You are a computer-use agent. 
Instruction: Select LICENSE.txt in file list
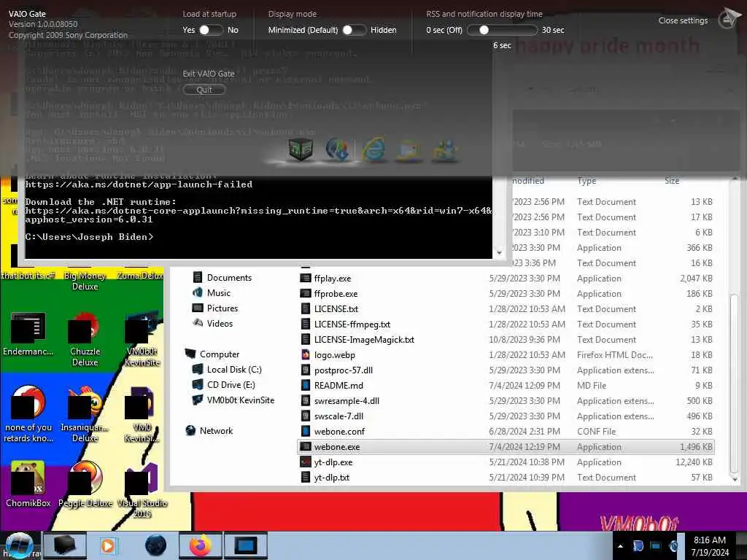[336, 309]
